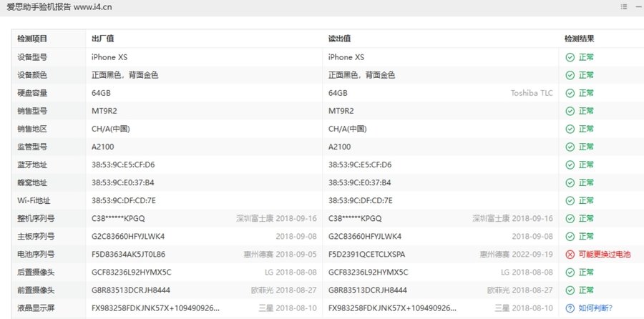644x319 pixels.
Task: Click the 检测结果 column header
Action: tap(580, 39)
